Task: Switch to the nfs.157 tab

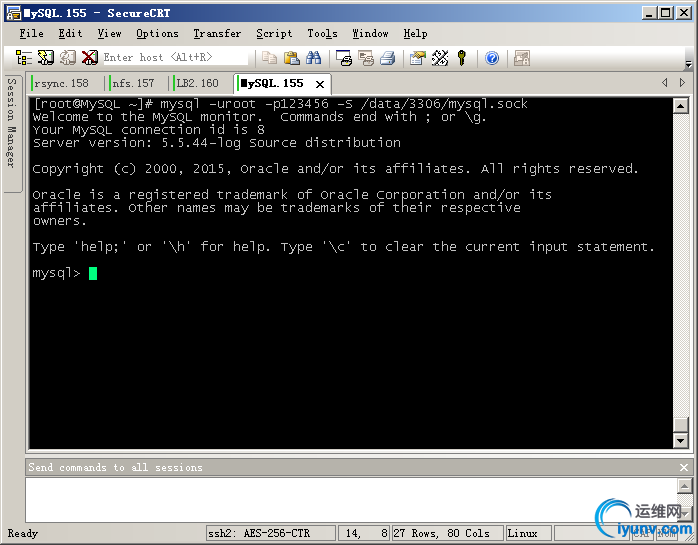Action: [x=133, y=83]
